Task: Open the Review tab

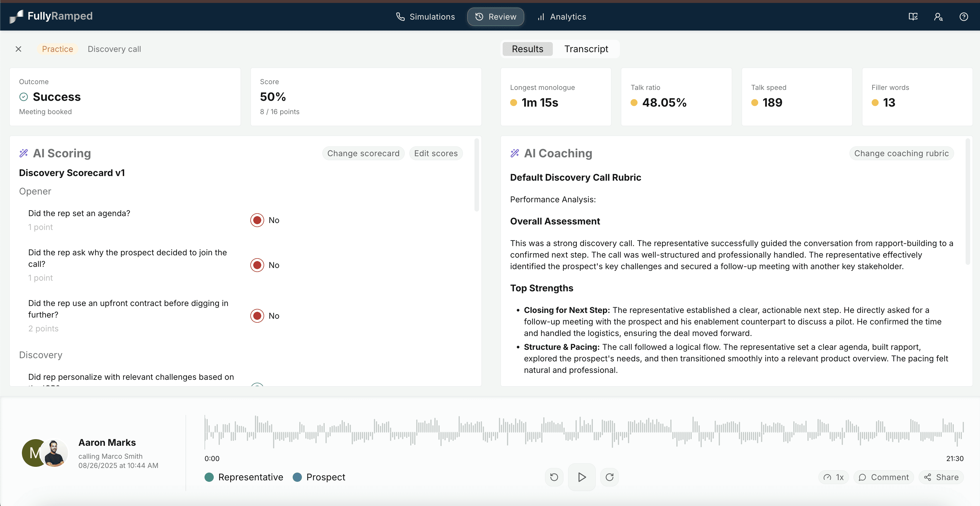Action: coord(496,17)
